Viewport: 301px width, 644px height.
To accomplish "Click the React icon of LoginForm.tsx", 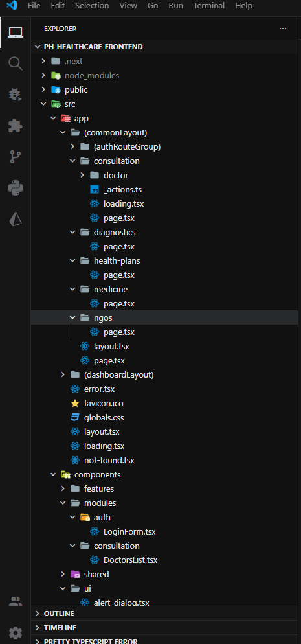I will pos(95,531).
